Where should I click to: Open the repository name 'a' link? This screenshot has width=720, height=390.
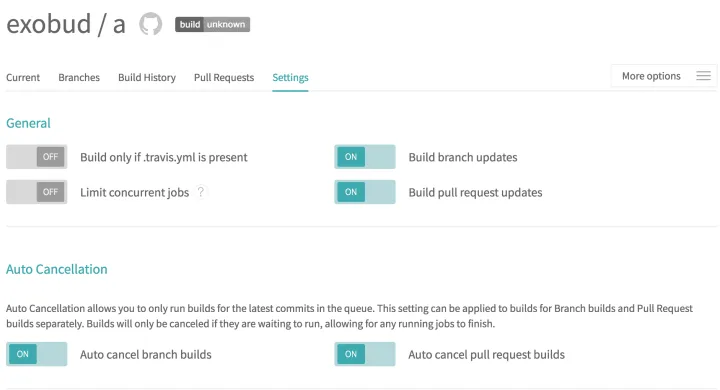point(119,25)
